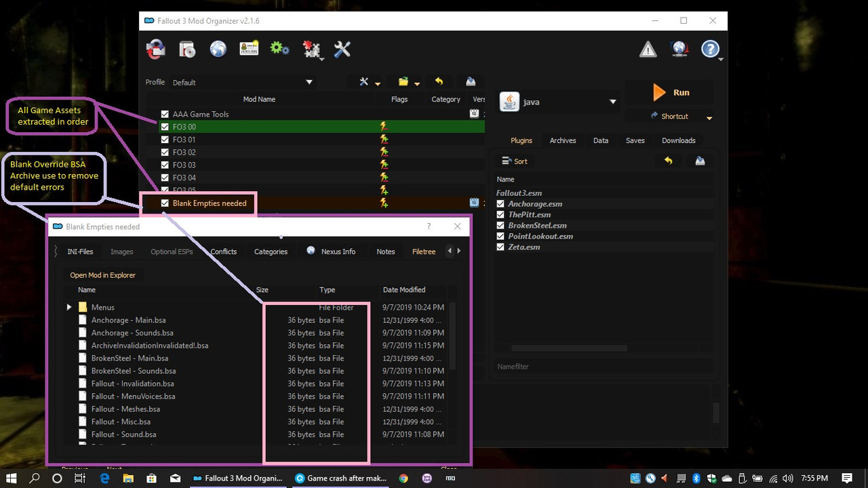Select ArchiveInvalidationInvalidated!.bsa file

click(x=150, y=346)
